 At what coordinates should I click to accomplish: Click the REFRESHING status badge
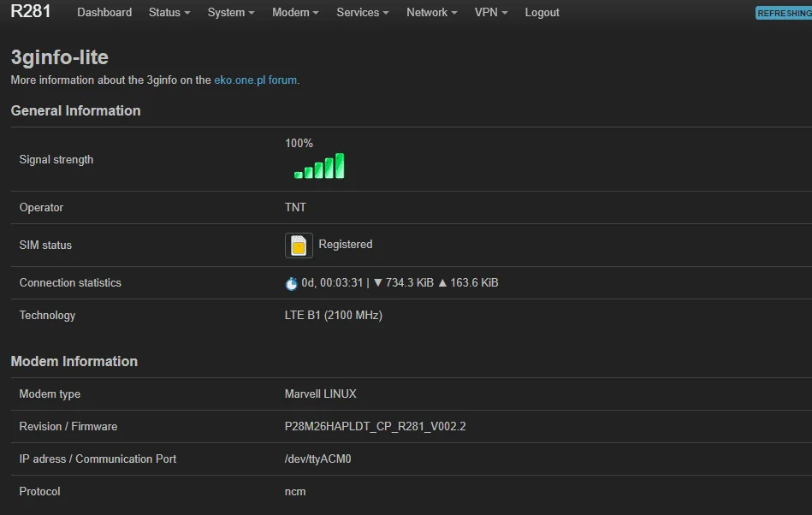[784, 14]
